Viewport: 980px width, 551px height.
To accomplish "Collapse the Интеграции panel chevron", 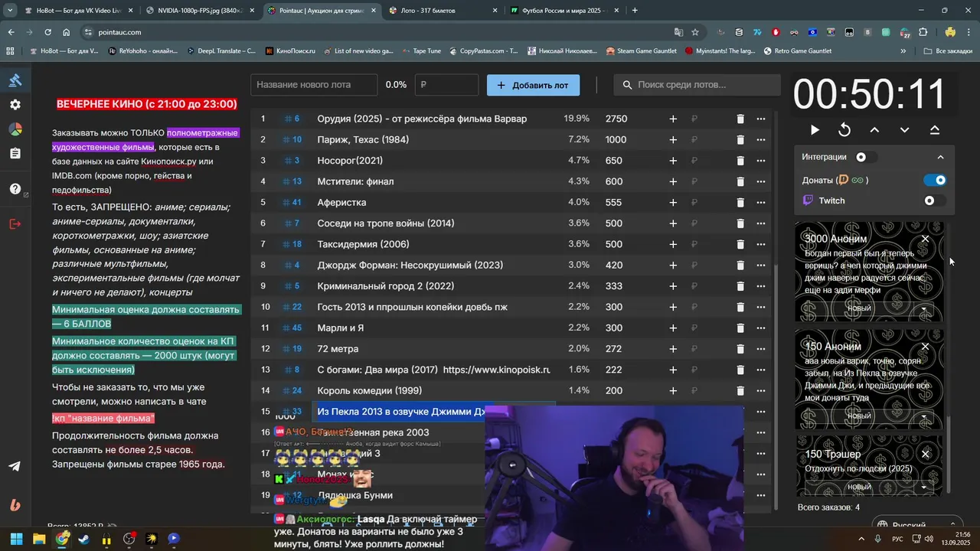I will [x=940, y=157].
